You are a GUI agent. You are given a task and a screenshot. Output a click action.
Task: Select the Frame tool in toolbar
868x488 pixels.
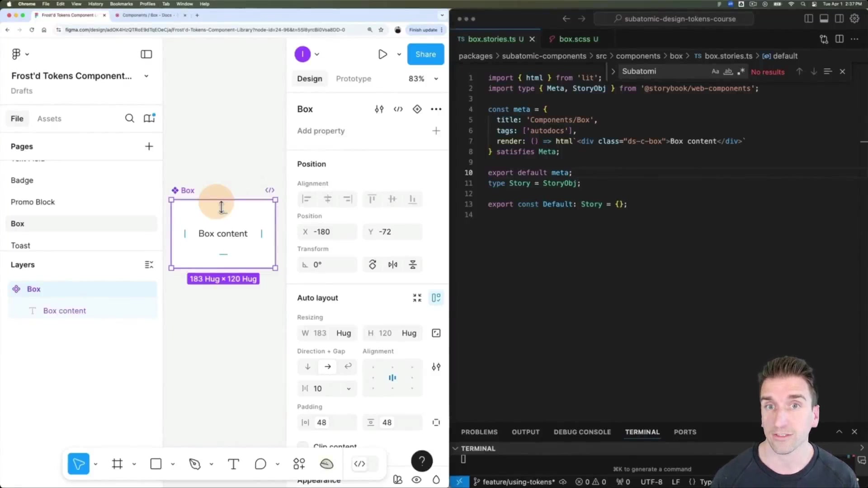coord(117,464)
